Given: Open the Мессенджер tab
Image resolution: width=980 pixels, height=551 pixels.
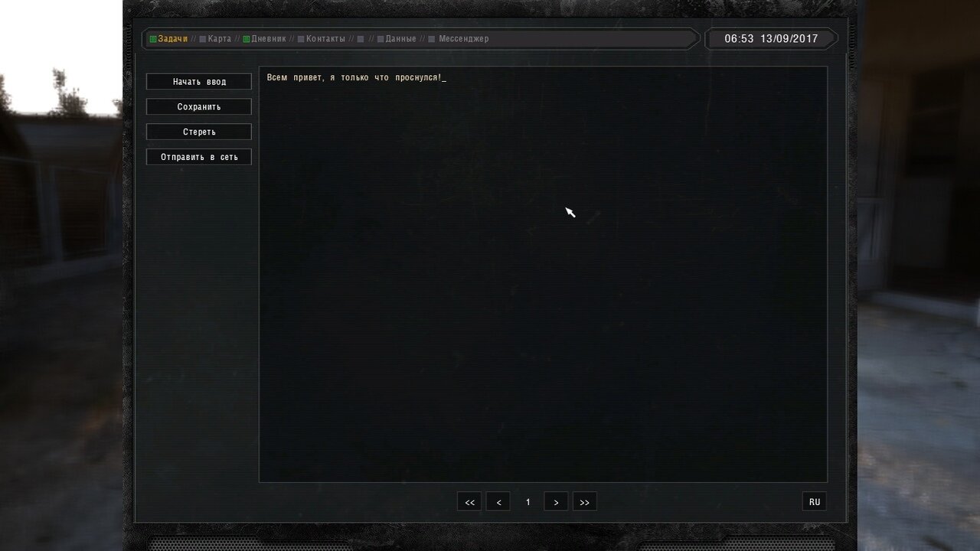Looking at the screenshot, I should coord(463,39).
